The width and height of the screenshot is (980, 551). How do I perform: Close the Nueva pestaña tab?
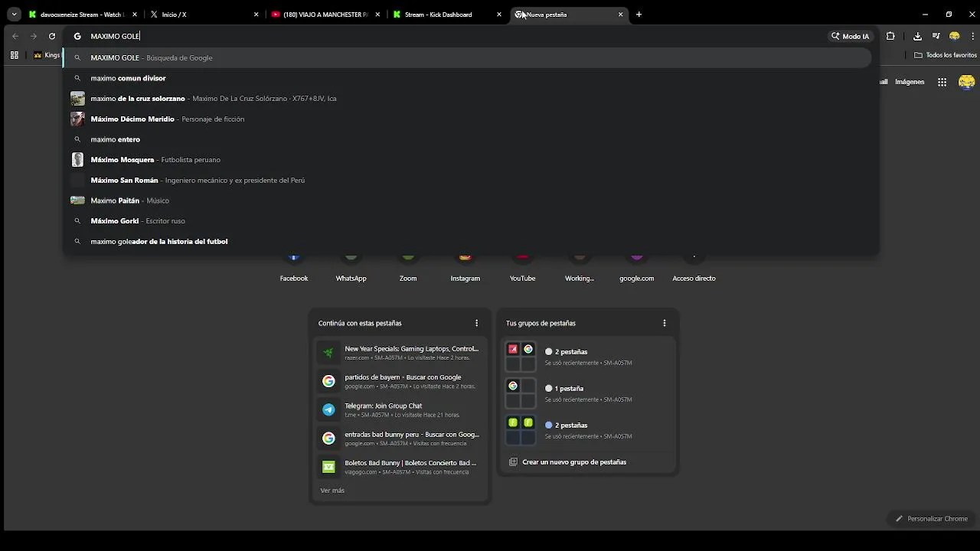[620, 15]
